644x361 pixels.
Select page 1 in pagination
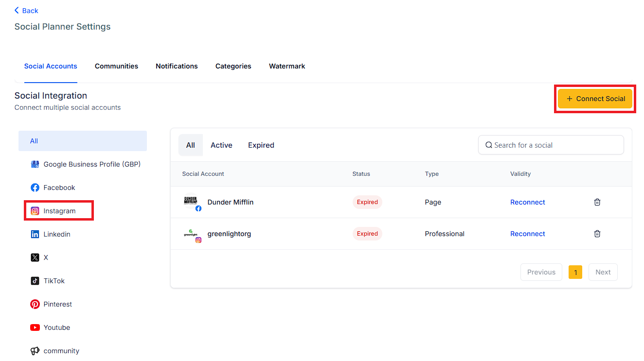(x=575, y=272)
